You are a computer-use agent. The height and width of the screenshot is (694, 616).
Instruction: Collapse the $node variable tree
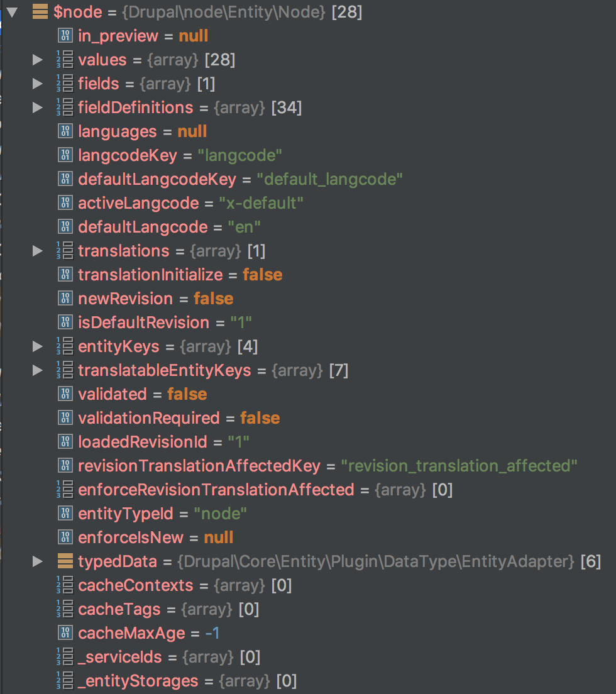pyautogui.click(x=12, y=12)
